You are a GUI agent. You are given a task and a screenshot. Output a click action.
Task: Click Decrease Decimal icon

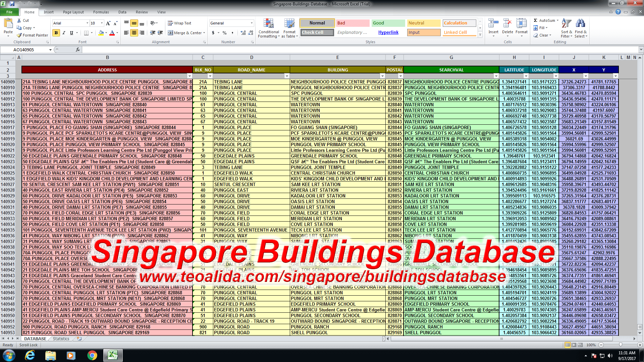coord(251,33)
